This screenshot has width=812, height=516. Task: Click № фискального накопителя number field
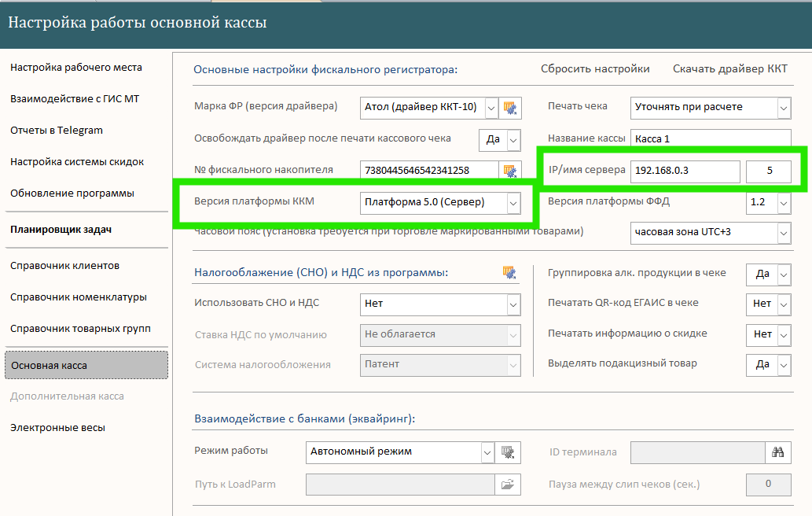click(x=429, y=171)
